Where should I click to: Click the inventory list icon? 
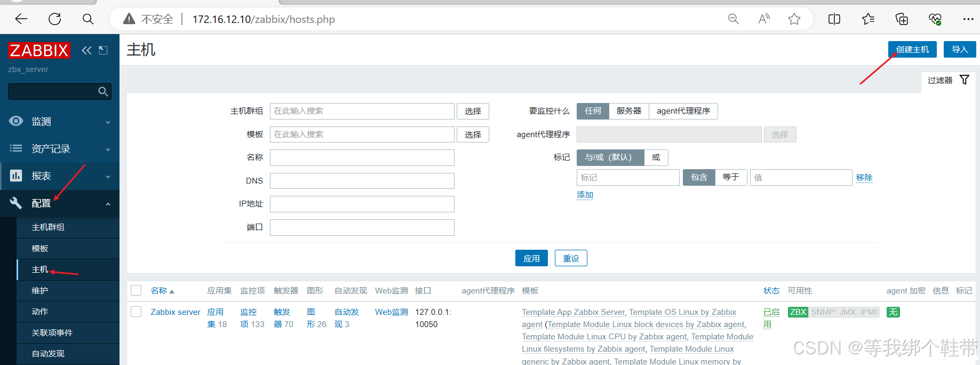16,148
